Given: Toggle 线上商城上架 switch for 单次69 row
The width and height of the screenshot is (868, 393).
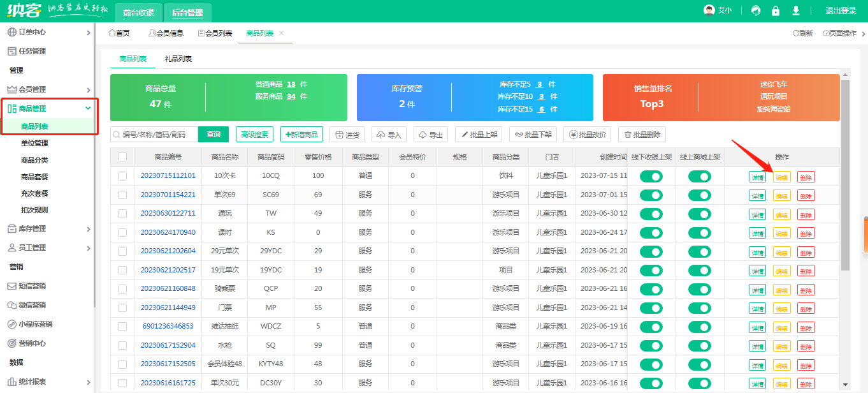Looking at the screenshot, I should 699,195.
